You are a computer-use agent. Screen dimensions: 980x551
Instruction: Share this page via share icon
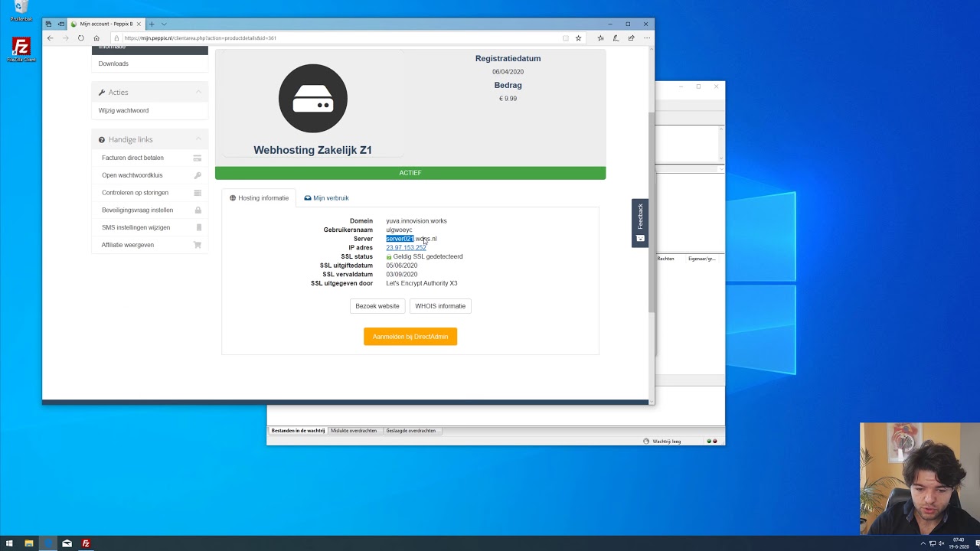(631, 37)
